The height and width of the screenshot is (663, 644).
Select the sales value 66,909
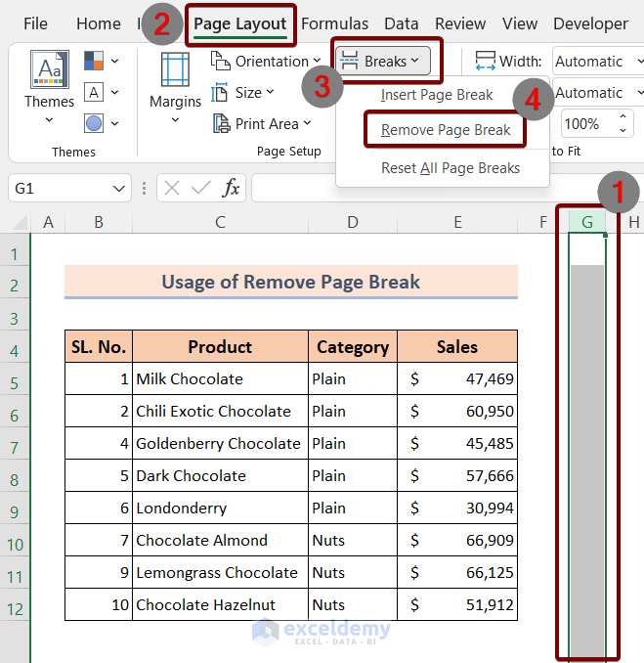(457, 540)
